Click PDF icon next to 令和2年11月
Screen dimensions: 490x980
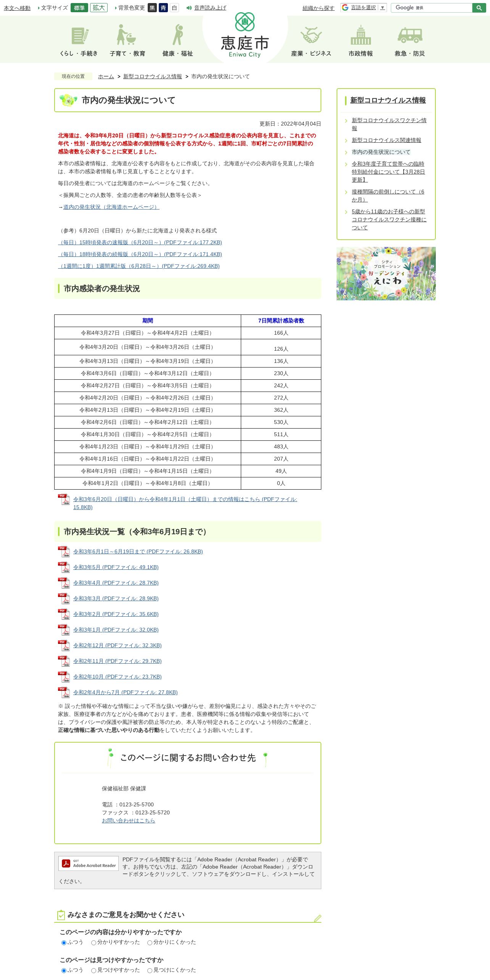[x=64, y=661]
